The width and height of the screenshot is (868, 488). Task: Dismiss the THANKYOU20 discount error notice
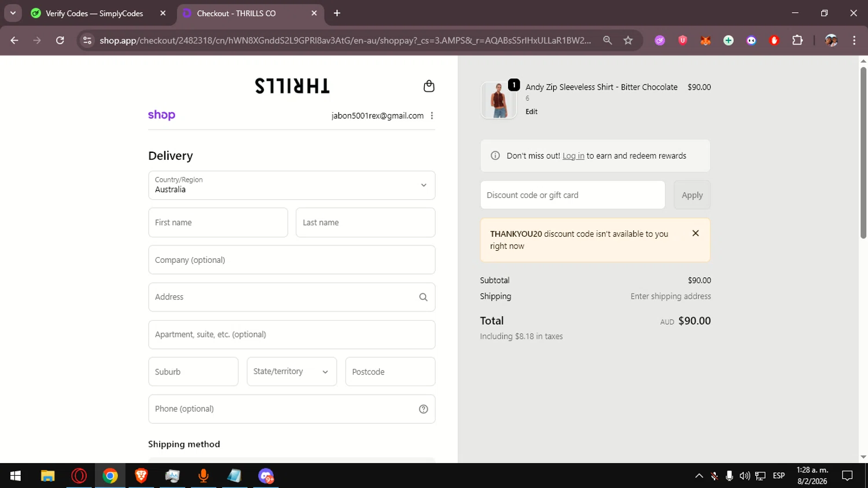point(696,233)
